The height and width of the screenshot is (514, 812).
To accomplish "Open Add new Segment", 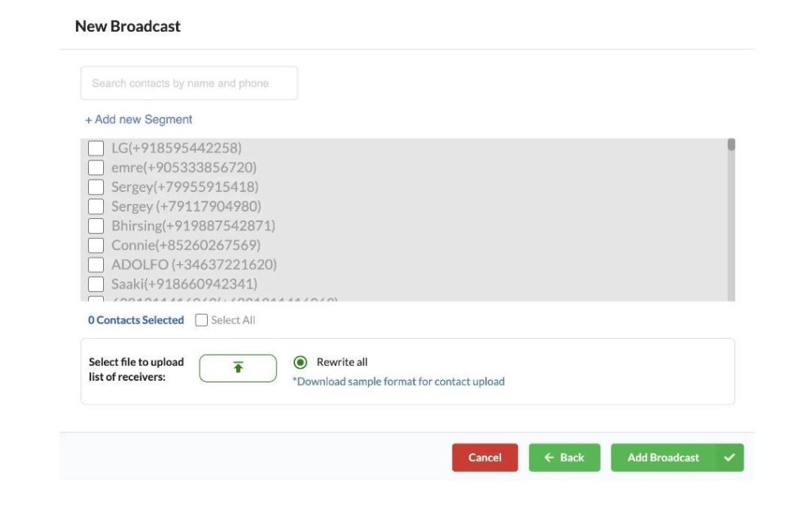I will pyautogui.click(x=138, y=119).
